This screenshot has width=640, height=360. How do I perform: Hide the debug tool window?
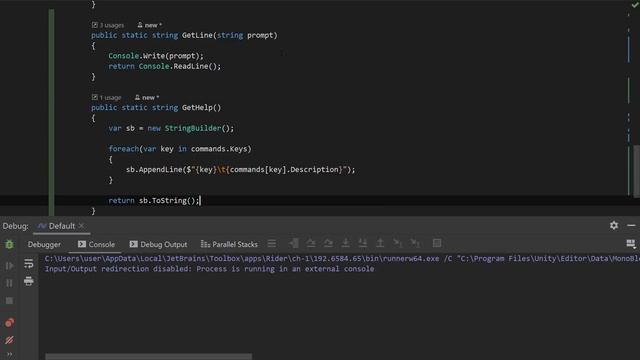[631, 225]
